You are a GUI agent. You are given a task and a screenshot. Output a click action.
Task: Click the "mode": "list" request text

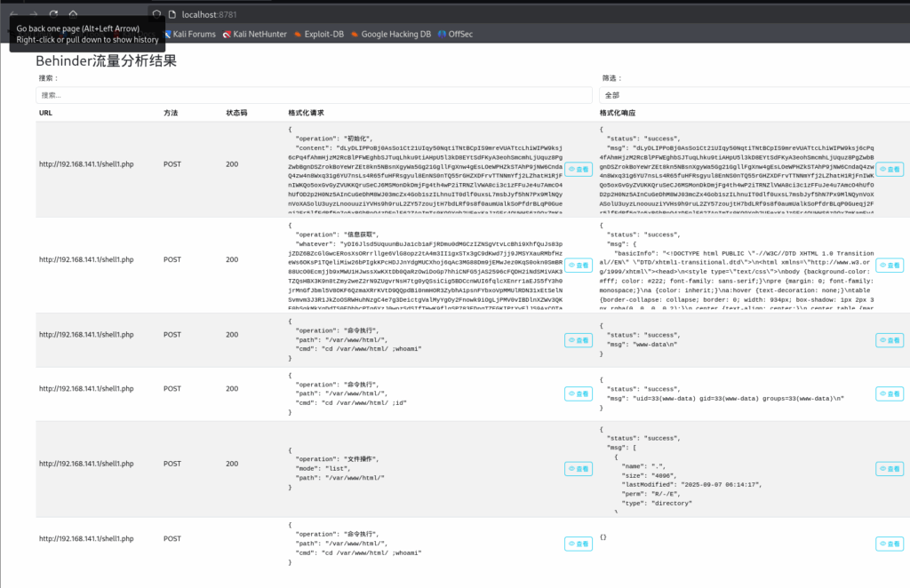coord(323,469)
